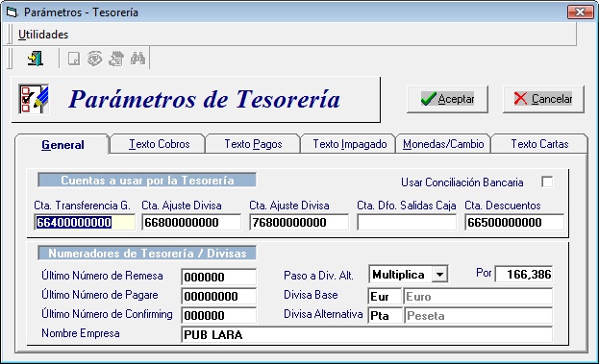Click the Paso a Div. Alt. label
The height and width of the screenshot is (364, 599).
click(318, 276)
